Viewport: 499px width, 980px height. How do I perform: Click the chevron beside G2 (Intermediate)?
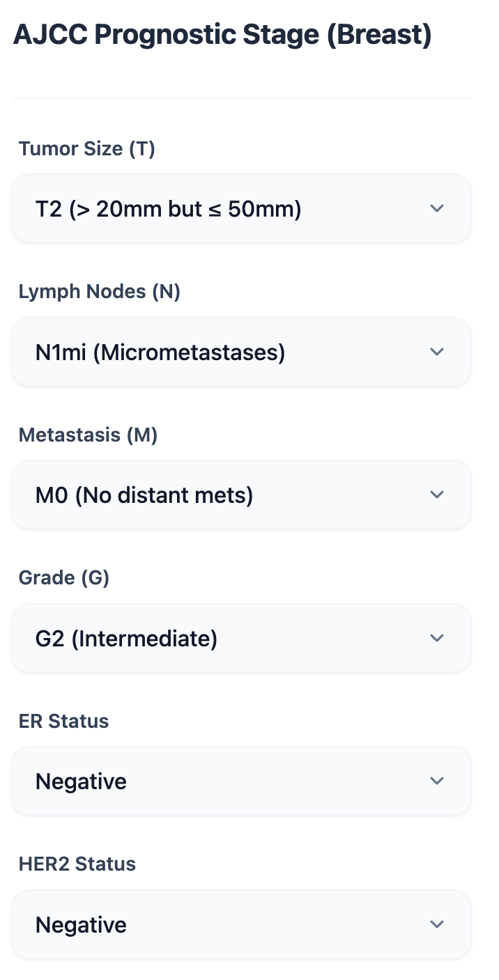[437, 638]
